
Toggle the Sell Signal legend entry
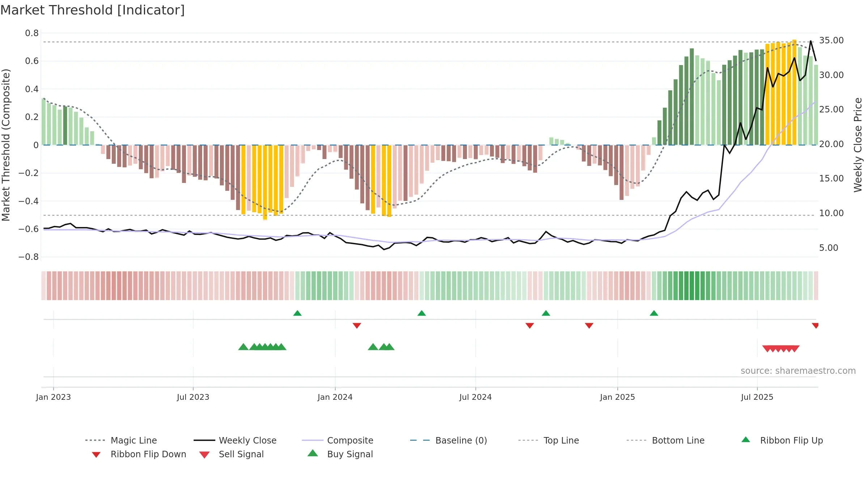(x=231, y=454)
